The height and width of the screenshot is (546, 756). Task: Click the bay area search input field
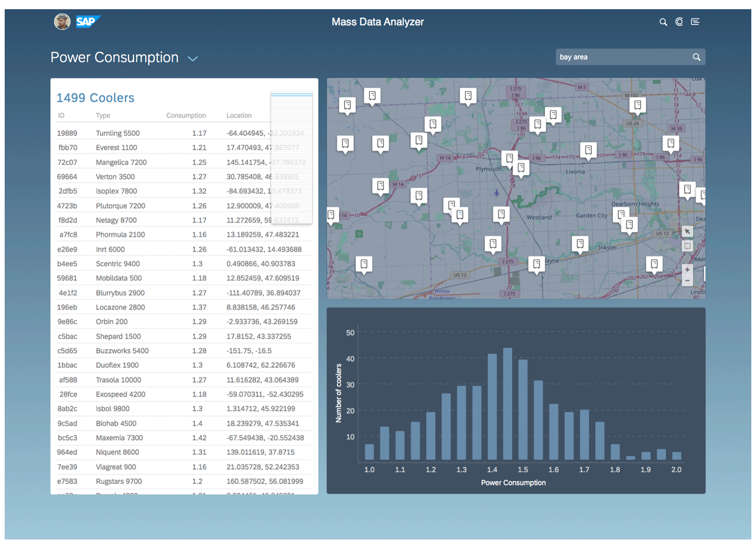tap(621, 57)
